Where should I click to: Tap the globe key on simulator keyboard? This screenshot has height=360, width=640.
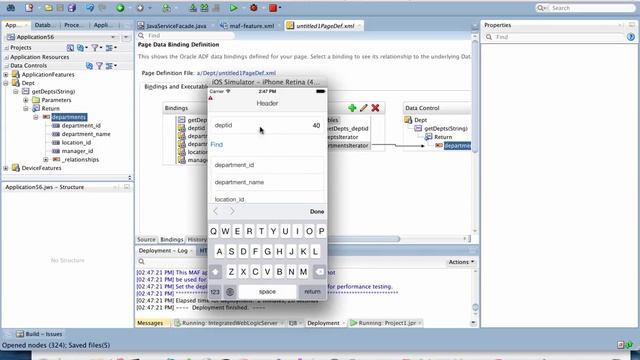(x=230, y=291)
